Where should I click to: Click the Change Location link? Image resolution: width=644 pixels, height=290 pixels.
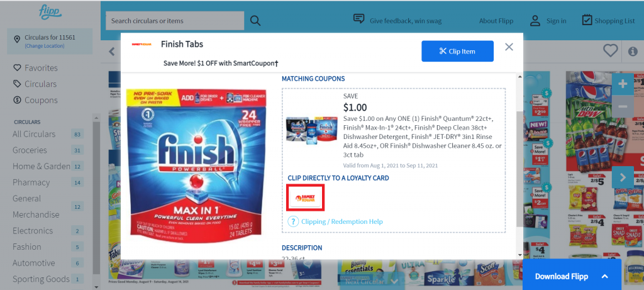45,46
